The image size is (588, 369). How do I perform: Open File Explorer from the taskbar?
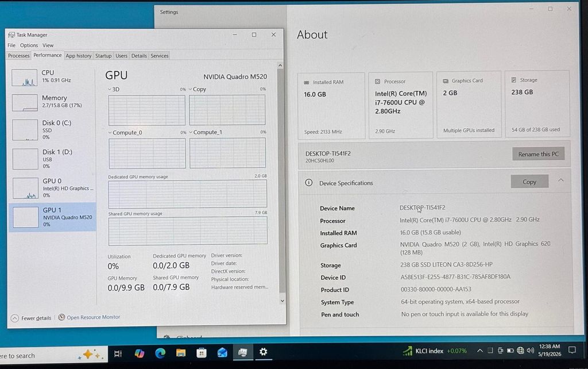coord(181,352)
